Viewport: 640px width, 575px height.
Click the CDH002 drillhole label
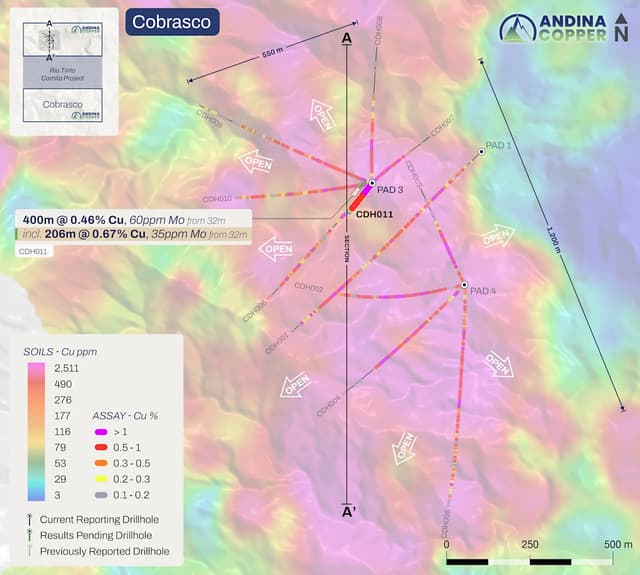(309, 288)
